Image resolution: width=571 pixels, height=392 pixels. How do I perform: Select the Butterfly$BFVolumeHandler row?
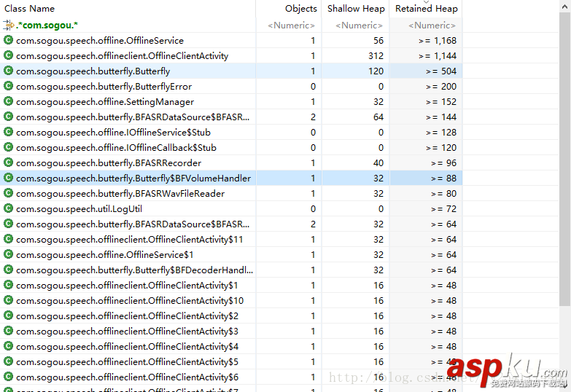point(133,179)
